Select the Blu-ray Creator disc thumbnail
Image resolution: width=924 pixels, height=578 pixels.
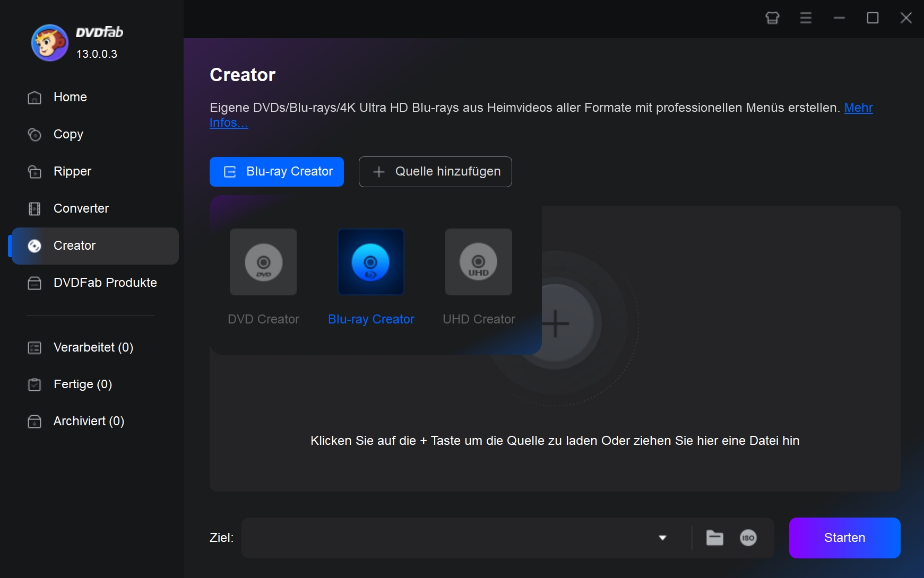tap(371, 262)
